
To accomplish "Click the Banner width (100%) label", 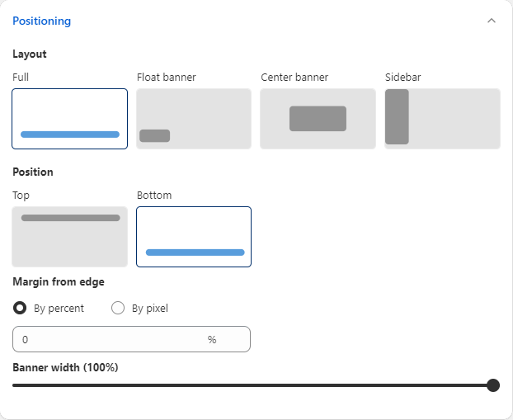I will pyautogui.click(x=65, y=367).
